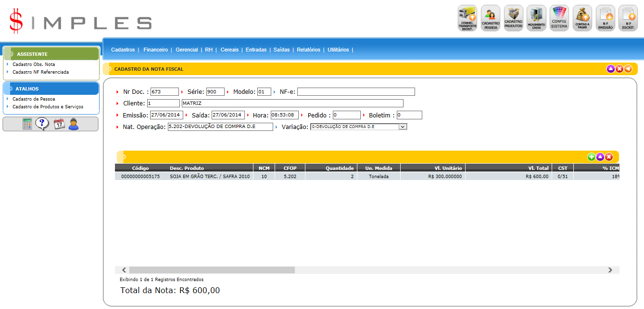Open the calendar icon in sidebar

point(59,124)
